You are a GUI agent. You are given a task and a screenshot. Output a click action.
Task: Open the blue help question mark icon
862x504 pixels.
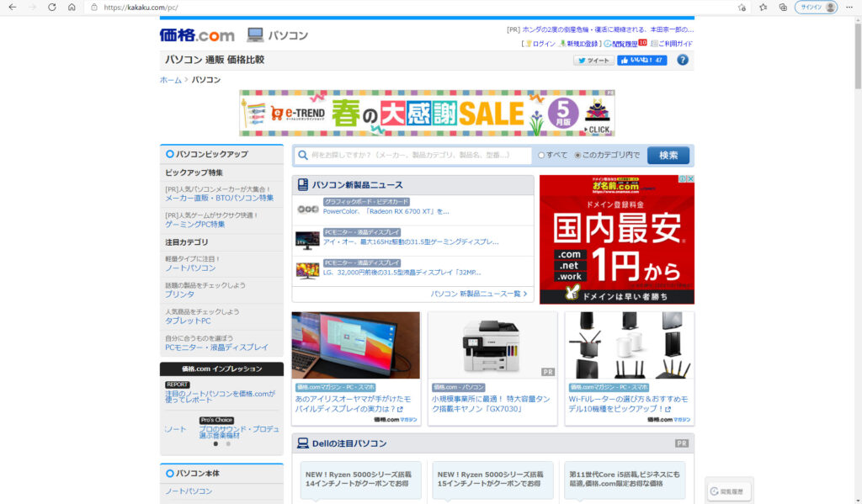pos(682,60)
